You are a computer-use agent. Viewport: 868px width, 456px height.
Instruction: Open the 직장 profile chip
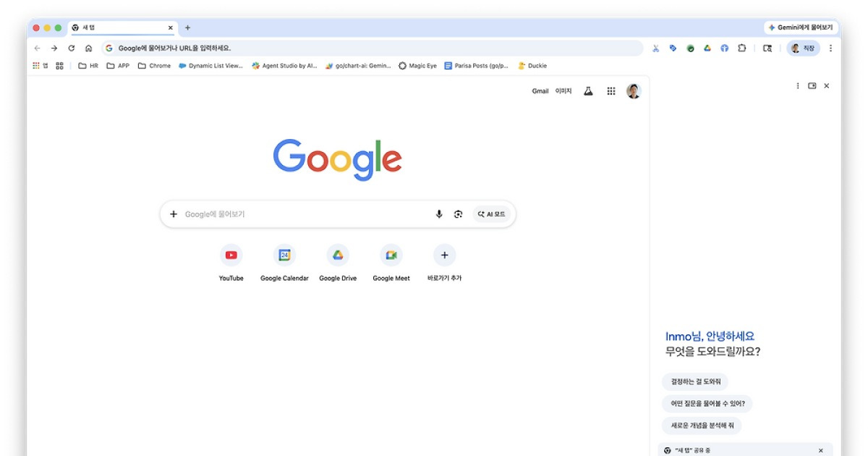(x=803, y=48)
